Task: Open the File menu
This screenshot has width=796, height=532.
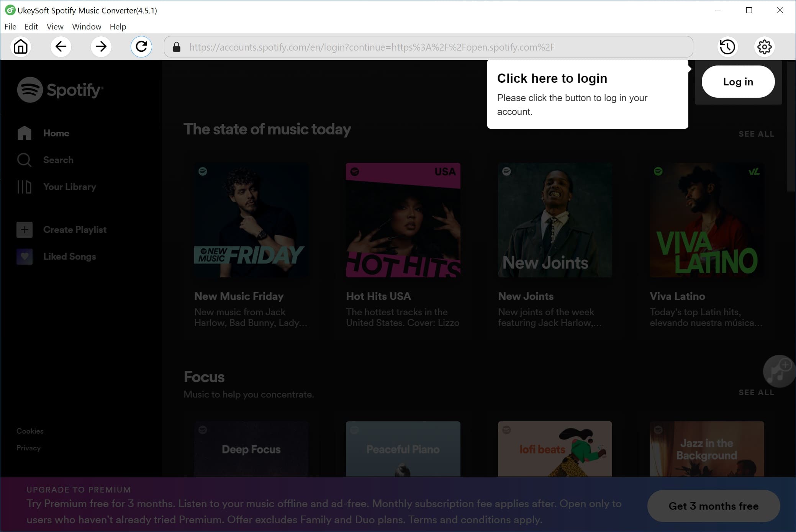Action: click(x=10, y=26)
